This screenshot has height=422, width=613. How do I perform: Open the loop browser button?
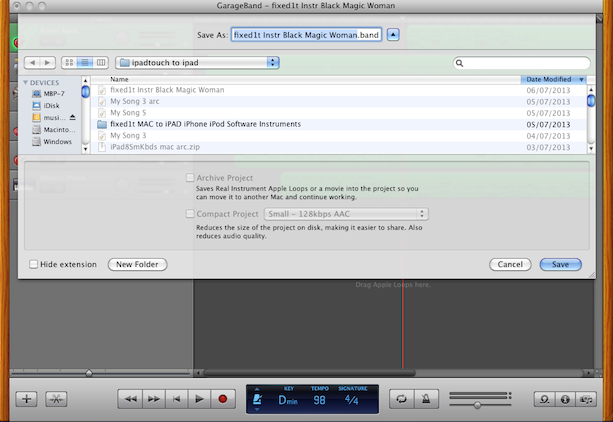544,399
